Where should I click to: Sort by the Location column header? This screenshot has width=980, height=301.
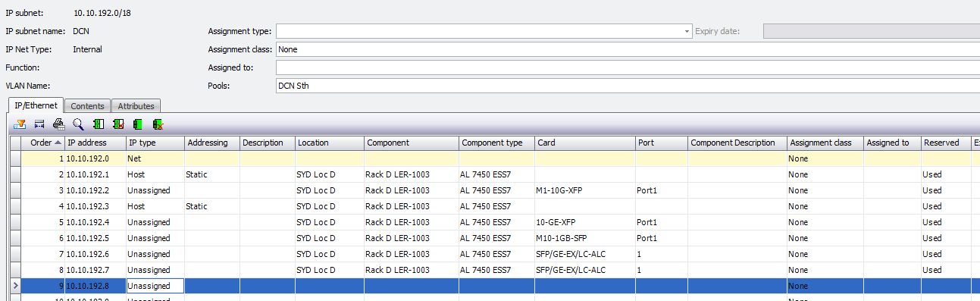330,143
